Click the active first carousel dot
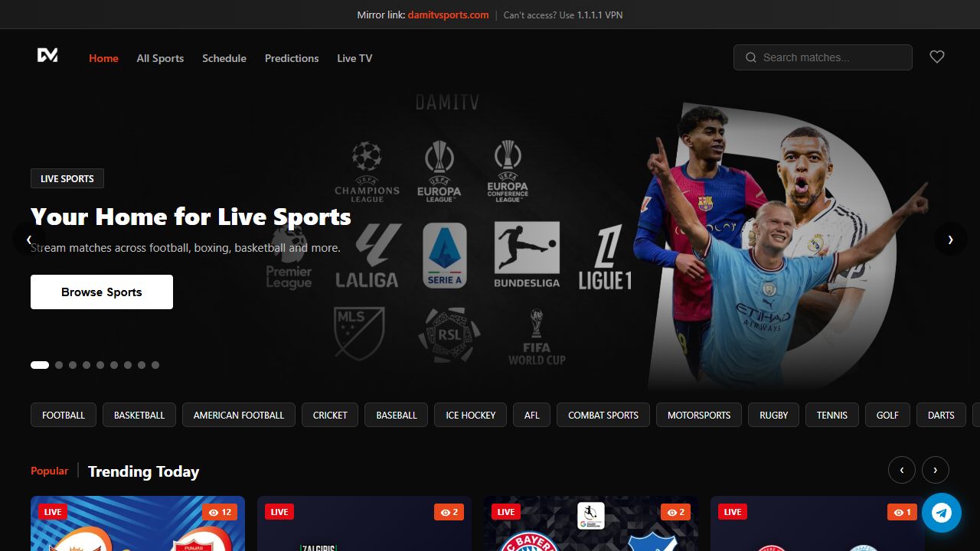The width and height of the screenshot is (980, 551). pos(40,365)
